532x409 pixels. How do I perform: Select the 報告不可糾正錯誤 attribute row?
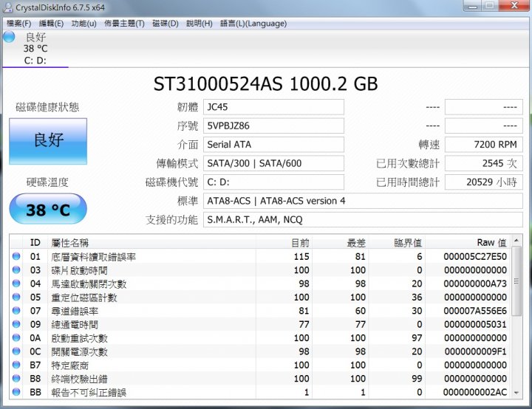261,392
